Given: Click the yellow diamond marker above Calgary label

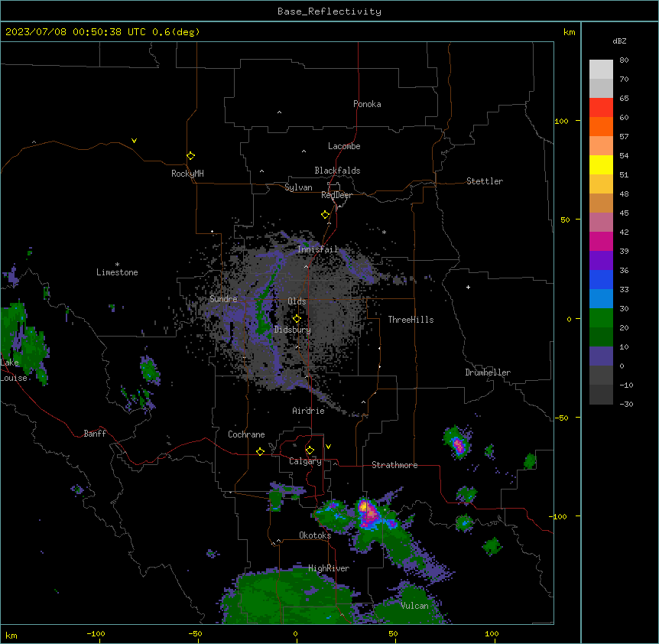Looking at the screenshot, I should tap(310, 450).
